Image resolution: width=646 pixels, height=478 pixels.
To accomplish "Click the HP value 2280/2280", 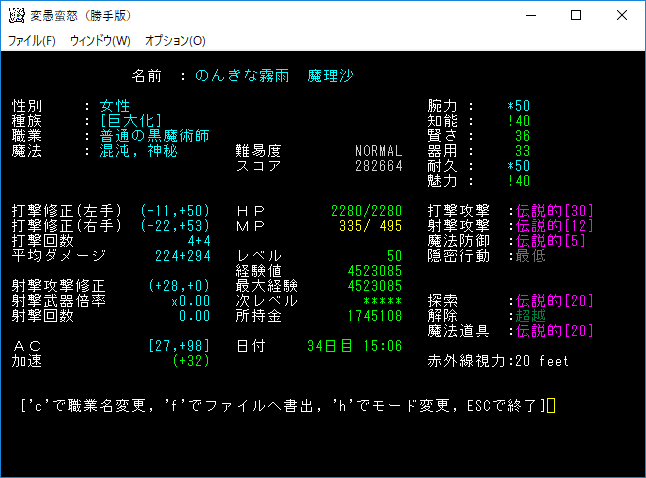I will click(366, 211).
